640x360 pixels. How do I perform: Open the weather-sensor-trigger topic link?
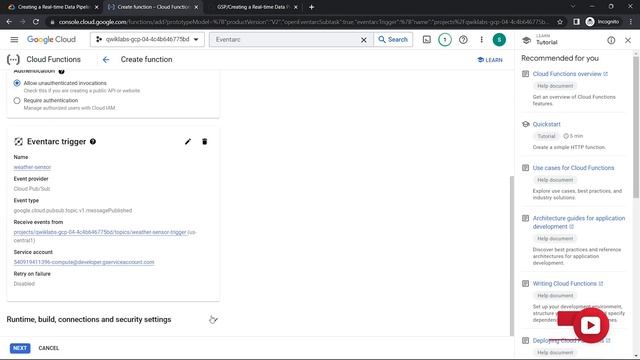click(100, 232)
